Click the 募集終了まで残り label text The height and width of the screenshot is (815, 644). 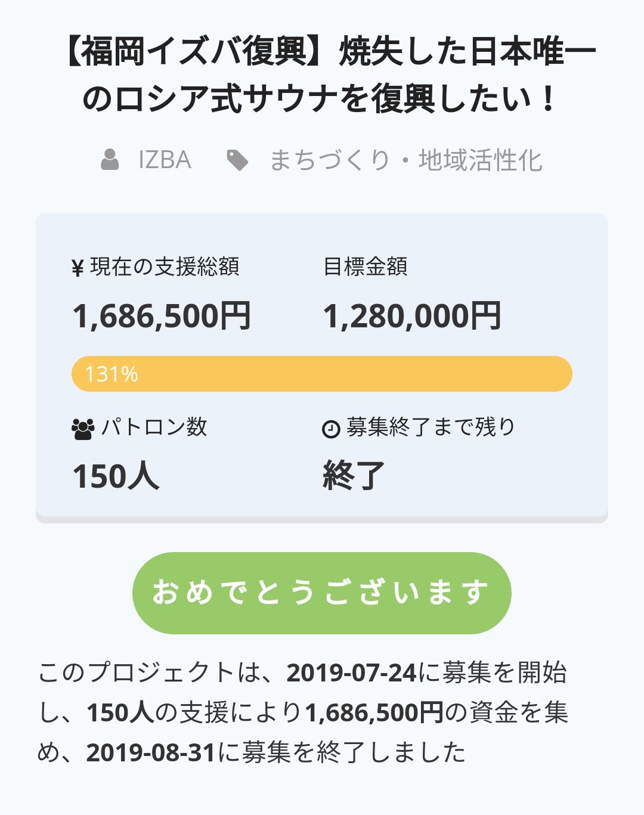(431, 427)
